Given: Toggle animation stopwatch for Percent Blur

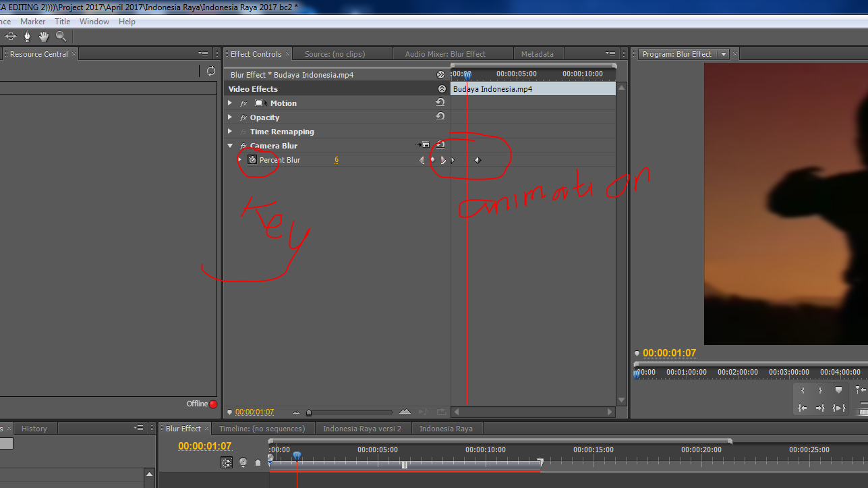Looking at the screenshot, I should (x=252, y=159).
